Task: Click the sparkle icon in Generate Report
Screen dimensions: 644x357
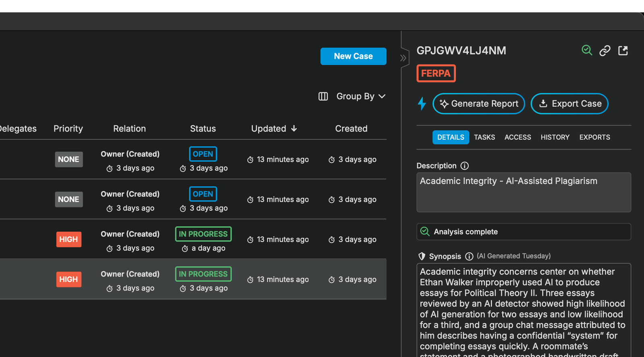Action: coord(444,104)
